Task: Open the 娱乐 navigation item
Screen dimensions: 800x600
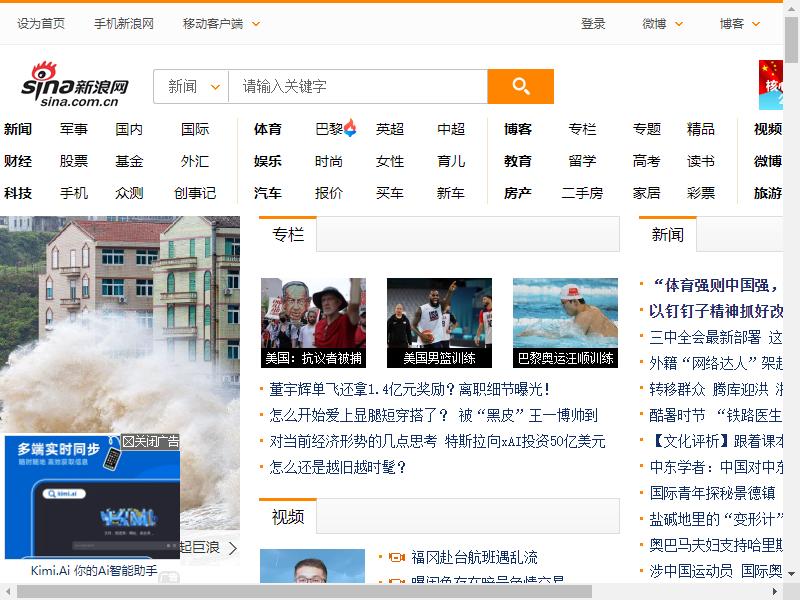Action: 268,161
